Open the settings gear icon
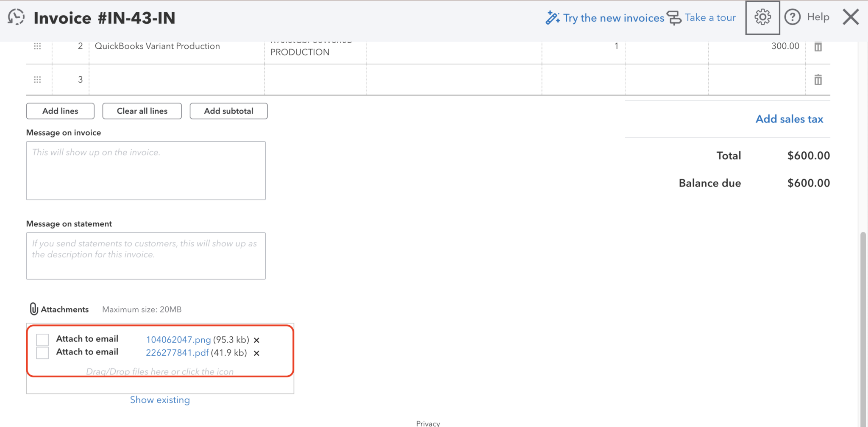The height and width of the screenshot is (427, 868). [762, 17]
